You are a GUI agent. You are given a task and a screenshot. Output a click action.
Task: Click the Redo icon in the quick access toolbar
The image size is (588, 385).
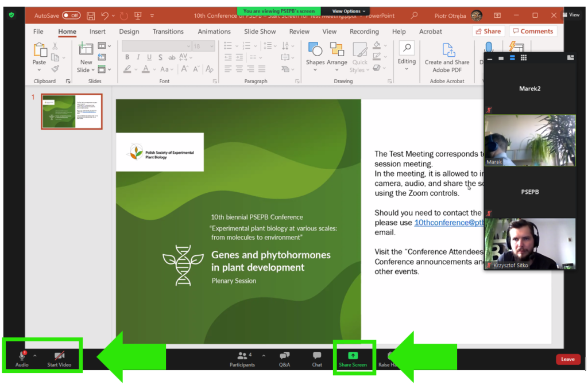124,15
